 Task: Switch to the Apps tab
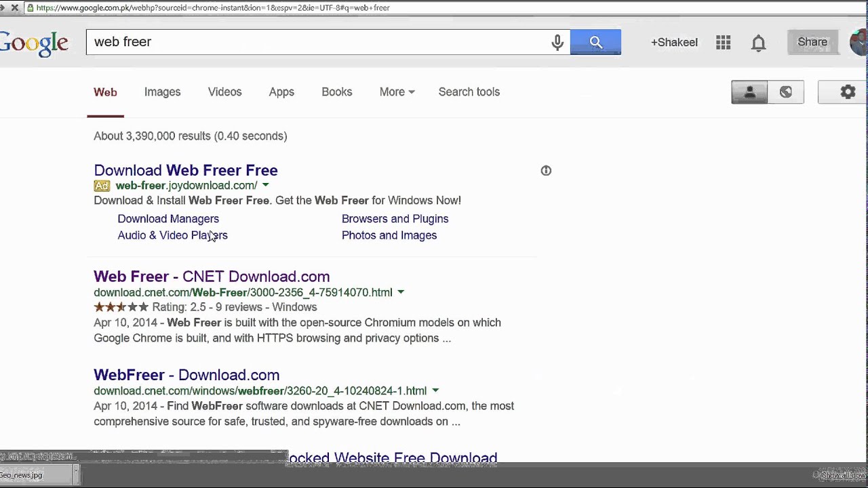pyautogui.click(x=281, y=92)
